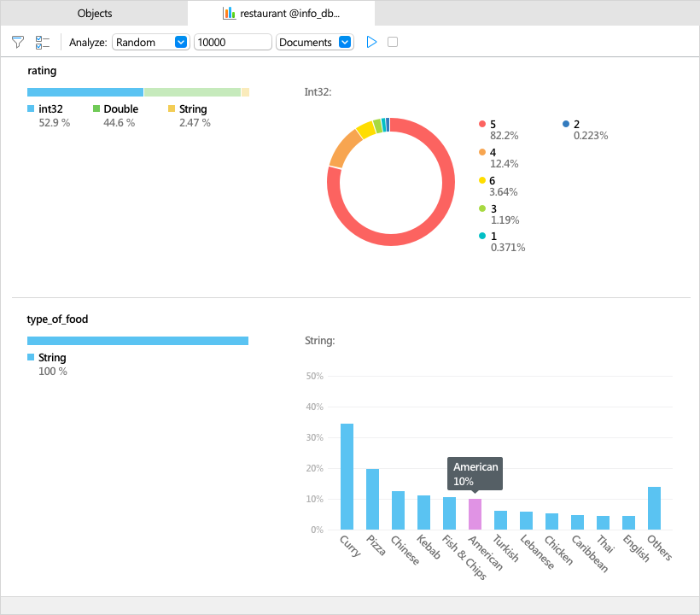Switch to the Objects tab
Screen dimensions: 700x615
[x=95, y=14]
